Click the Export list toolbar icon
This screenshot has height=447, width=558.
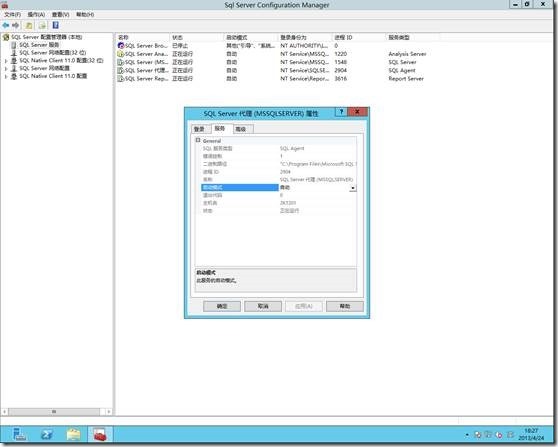42,25
